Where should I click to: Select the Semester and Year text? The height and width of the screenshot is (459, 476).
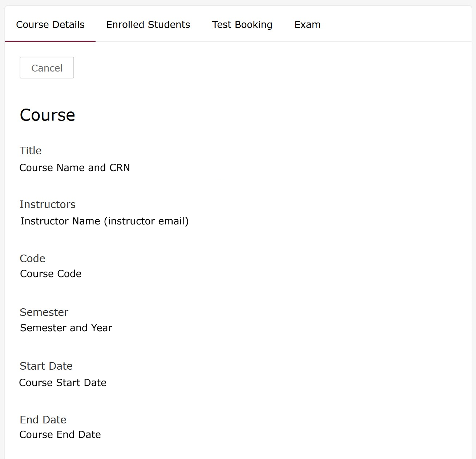66,328
